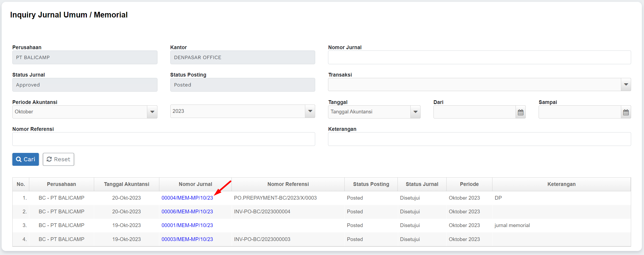The height and width of the screenshot is (255, 644).
Task: Focus the Nomor Jurnal input field
Action: (479, 58)
